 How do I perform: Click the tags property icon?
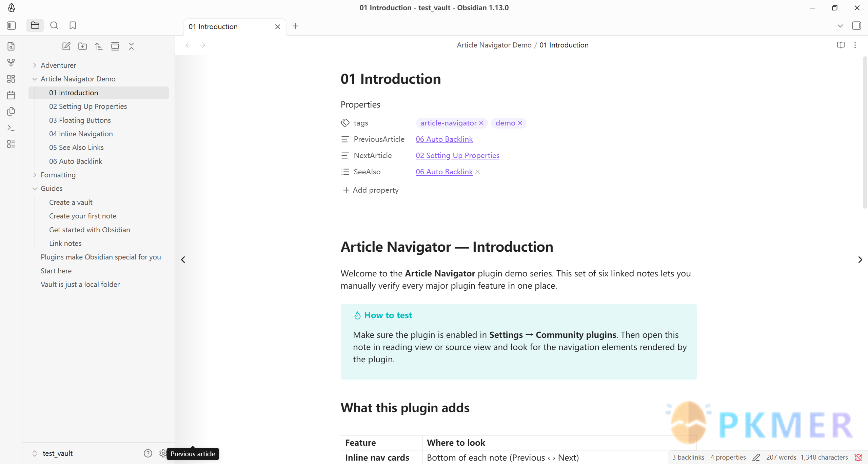[x=345, y=123]
